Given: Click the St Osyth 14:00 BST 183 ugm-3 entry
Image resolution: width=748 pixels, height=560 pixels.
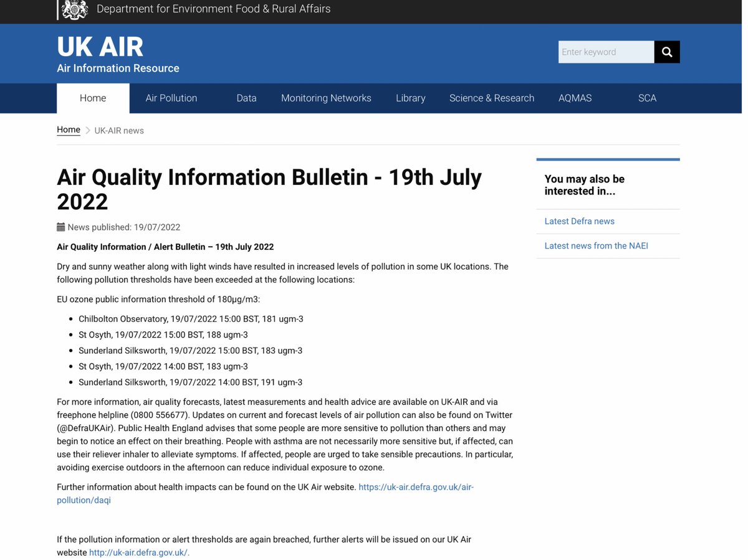Looking at the screenshot, I should click(163, 367).
